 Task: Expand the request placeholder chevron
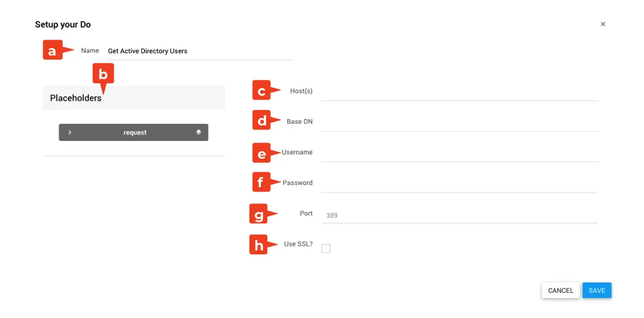coord(69,132)
